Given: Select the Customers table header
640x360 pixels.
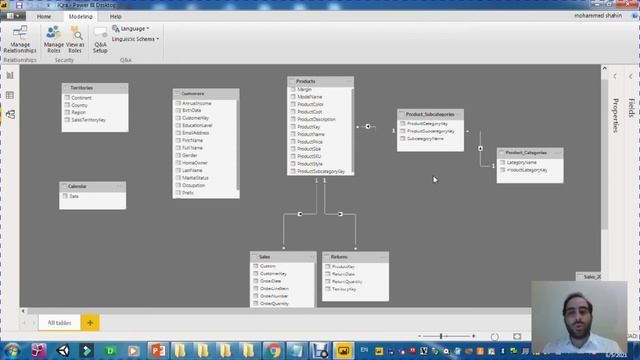Looking at the screenshot, I should 206,93.
